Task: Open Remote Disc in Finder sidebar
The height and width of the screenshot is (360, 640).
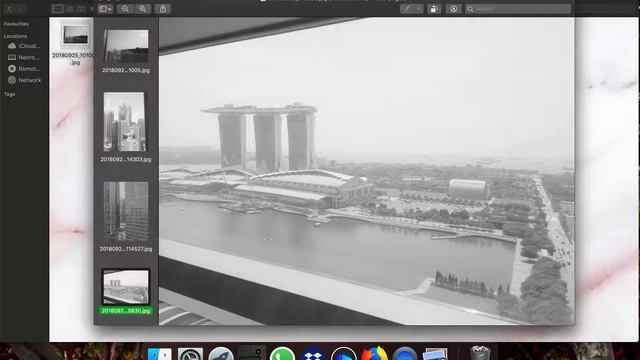Action: 24,69
